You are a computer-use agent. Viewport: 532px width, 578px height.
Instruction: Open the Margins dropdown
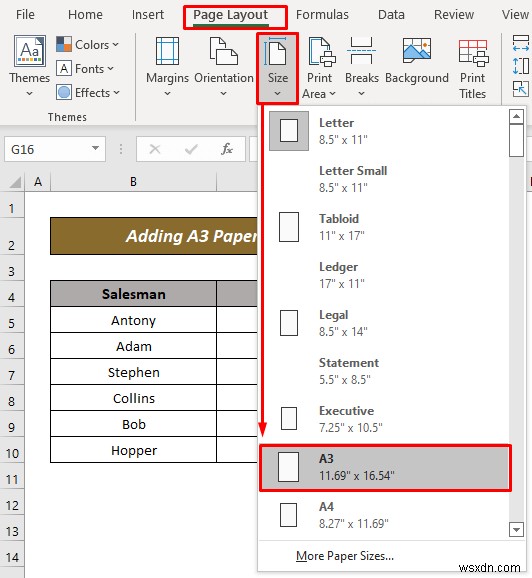(x=167, y=66)
